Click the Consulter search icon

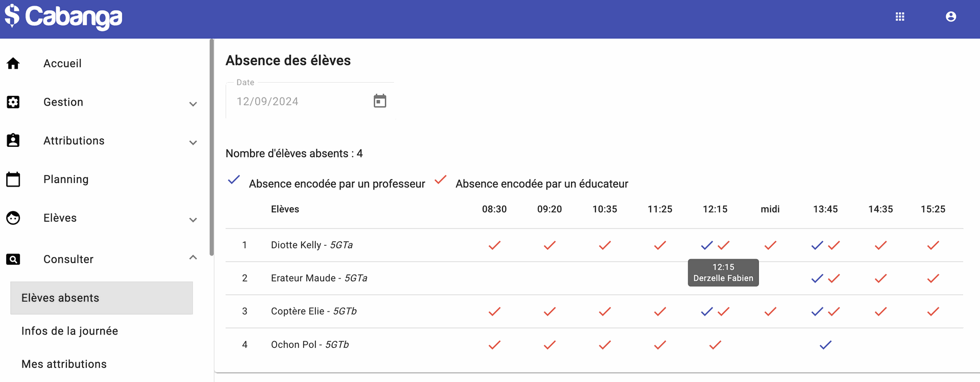pyautogui.click(x=13, y=259)
